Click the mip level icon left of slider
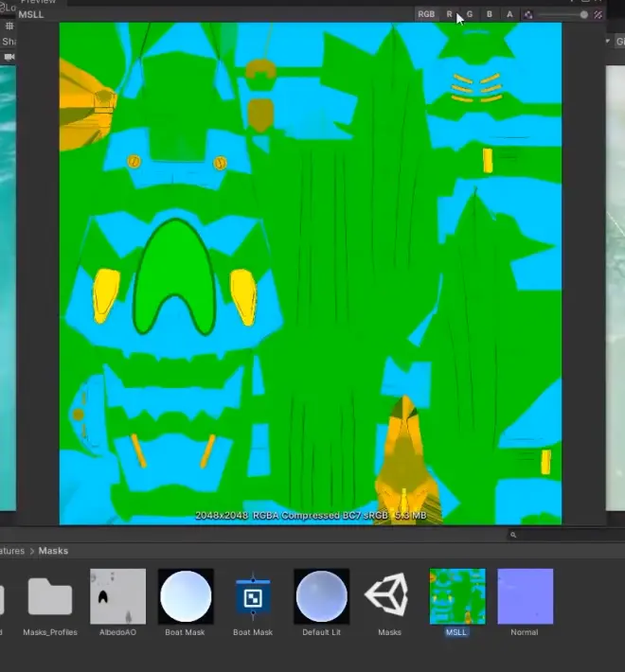Screen dimensions: 625x672 click(528, 14)
